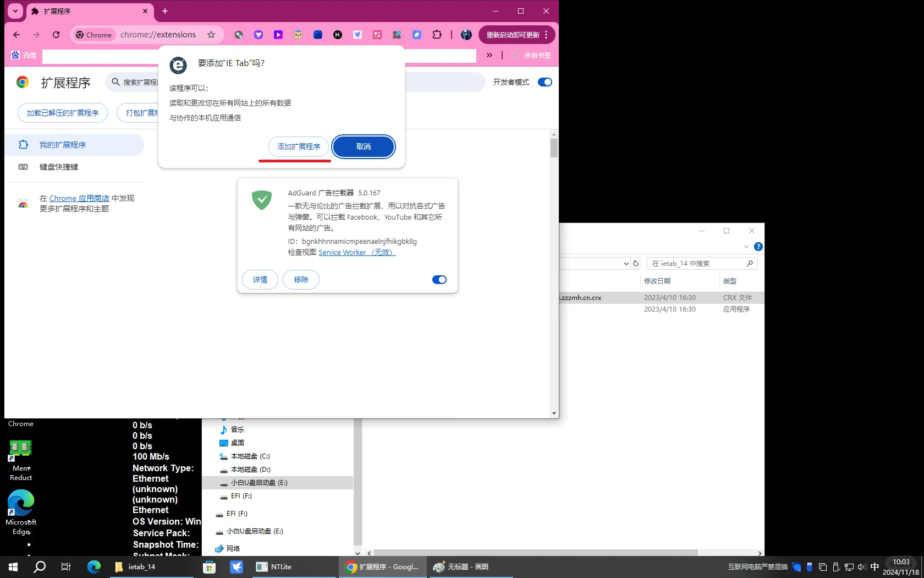Open the Windows Start menu
Screen dimensions: 924x578
pos(13,566)
